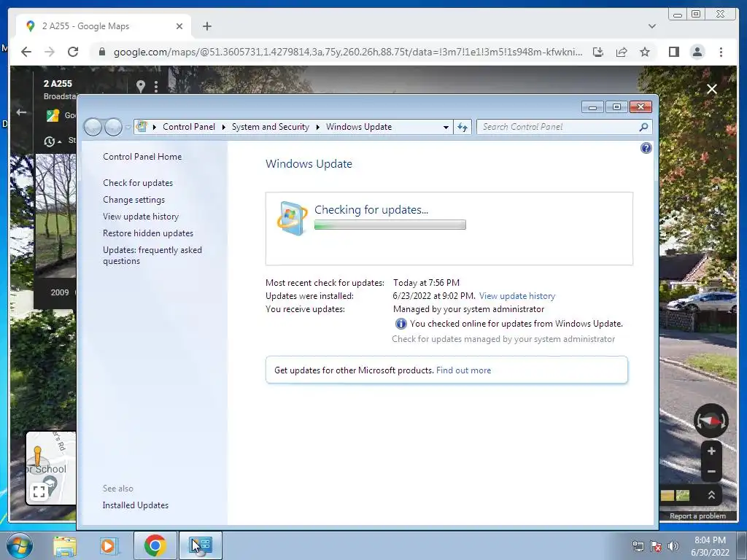Click the volume speaker icon in system tray
747x560 pixels.
click(x=673, y=546)
